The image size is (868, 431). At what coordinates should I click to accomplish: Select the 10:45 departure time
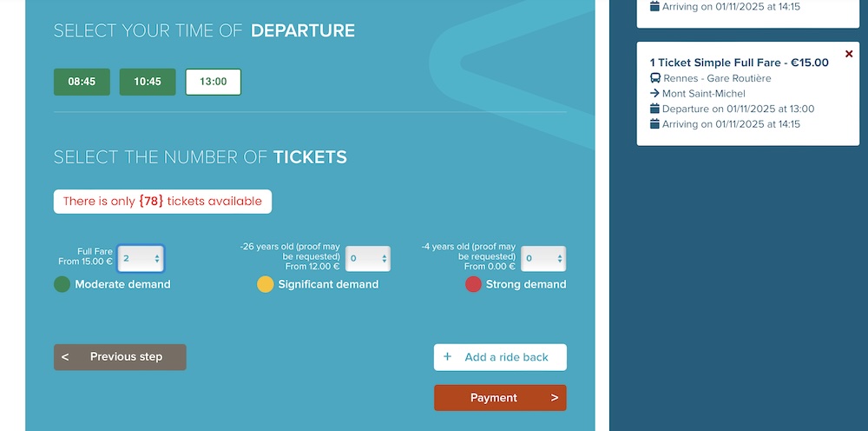coord(148,82)
